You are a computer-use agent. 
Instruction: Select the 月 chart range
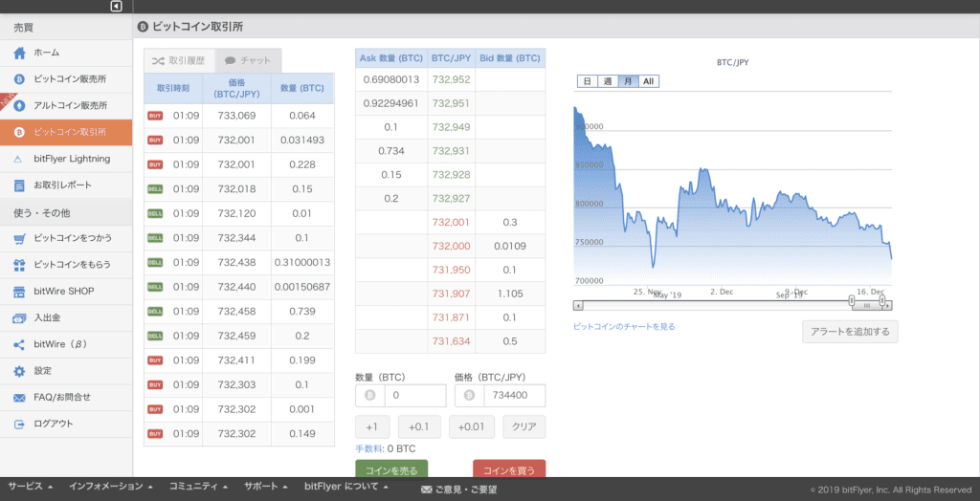tap(628, 81)
